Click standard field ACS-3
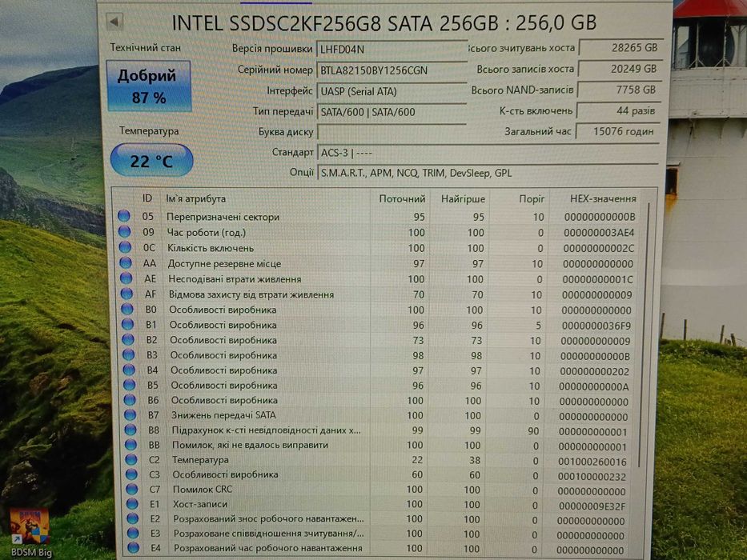The height and width of the screenshot is (560, 747). click(488, 152)
